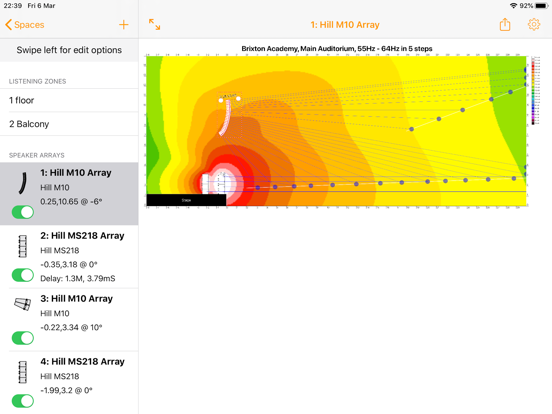Viewport: 552px width, 414px height.
Task: Click the position text -0.35,3.18 @ 0°
Action: [x=69, y=264]
